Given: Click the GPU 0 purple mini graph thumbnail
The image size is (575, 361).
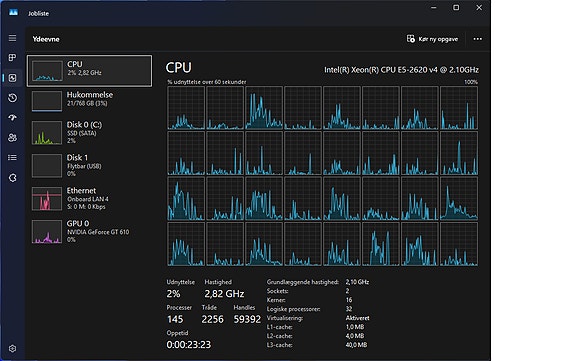Looking at the screenshot, I should tap(47, 232).
